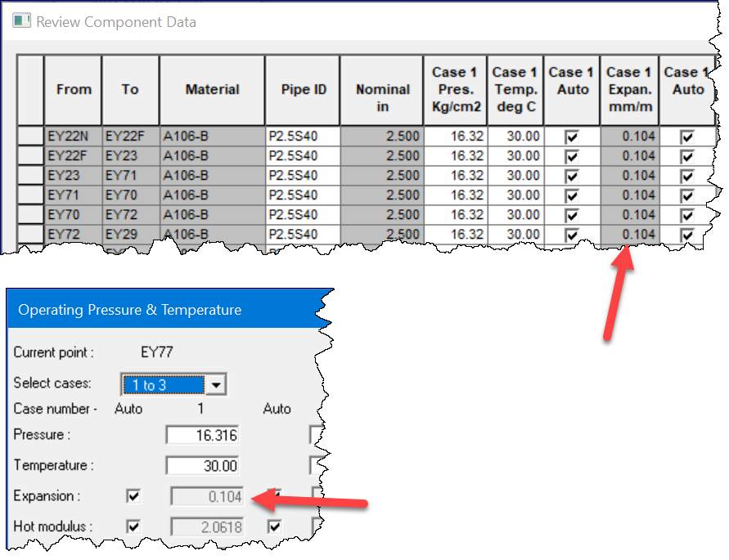Click Nominal cell 2.500 in EY23-EY71 row

382,175
